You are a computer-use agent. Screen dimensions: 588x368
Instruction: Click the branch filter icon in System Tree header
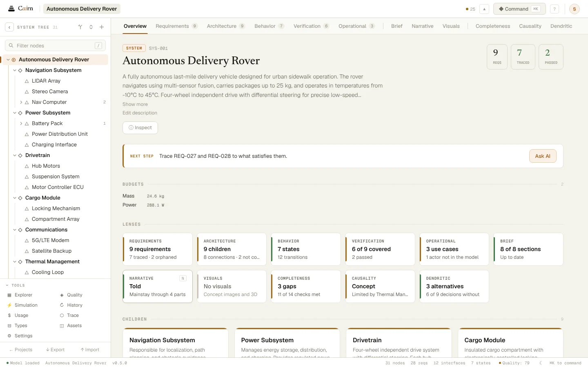80,27
